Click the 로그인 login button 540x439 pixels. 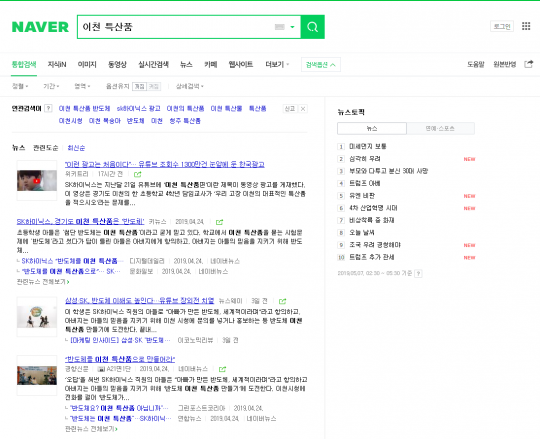(502, 26)
